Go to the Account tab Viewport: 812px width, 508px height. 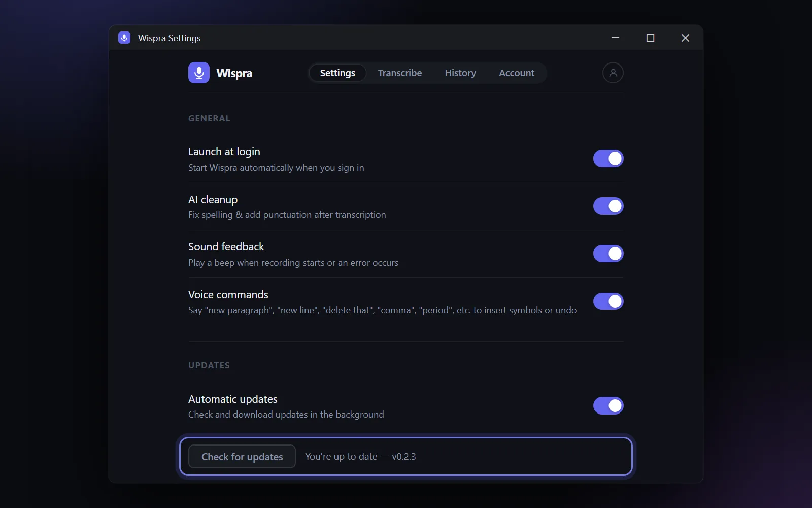tap(517, 73)
